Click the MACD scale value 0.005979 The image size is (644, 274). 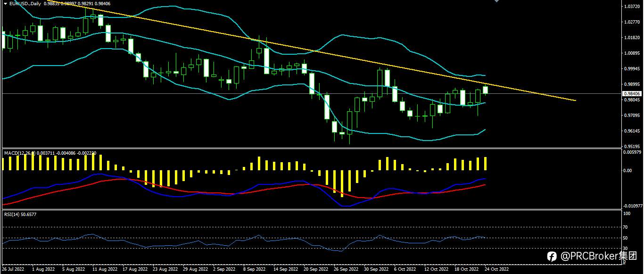(631, 152)
